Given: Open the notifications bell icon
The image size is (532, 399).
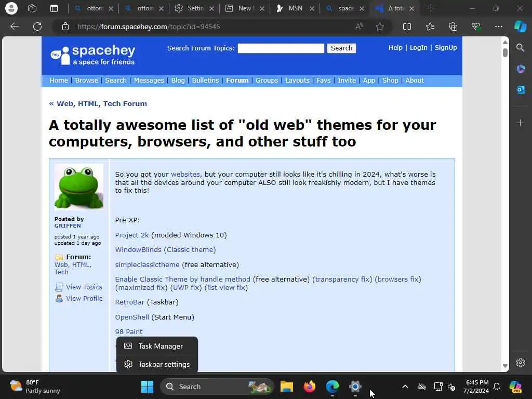Looking at the screenshot, I should click(497, 387).
